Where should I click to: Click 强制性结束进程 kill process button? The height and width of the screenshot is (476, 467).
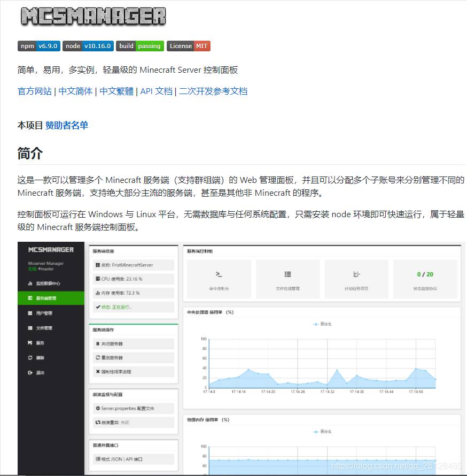(x=134, y=372)
